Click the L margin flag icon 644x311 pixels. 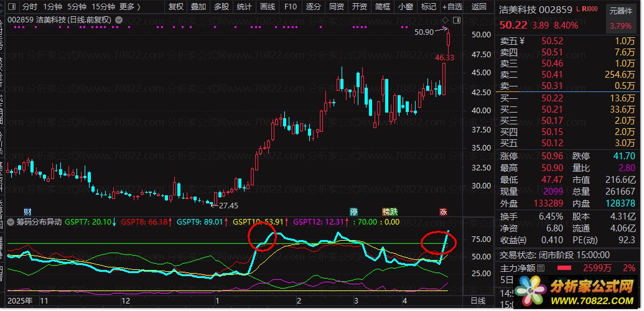point(578,9)
